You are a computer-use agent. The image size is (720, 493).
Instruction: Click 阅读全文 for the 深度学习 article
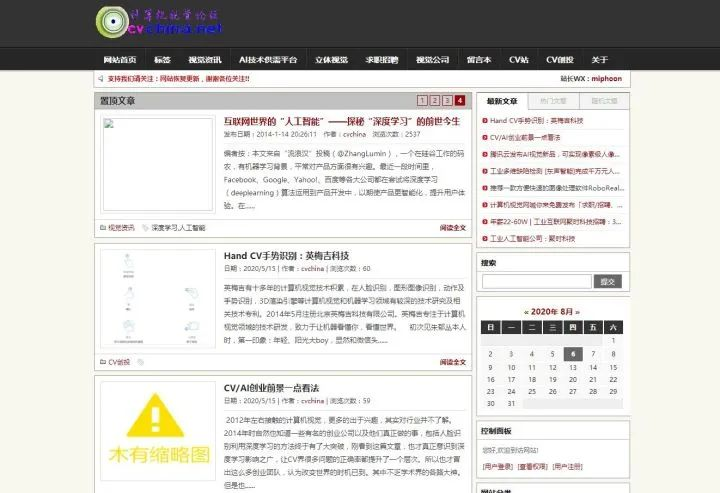tap(453, 228)
